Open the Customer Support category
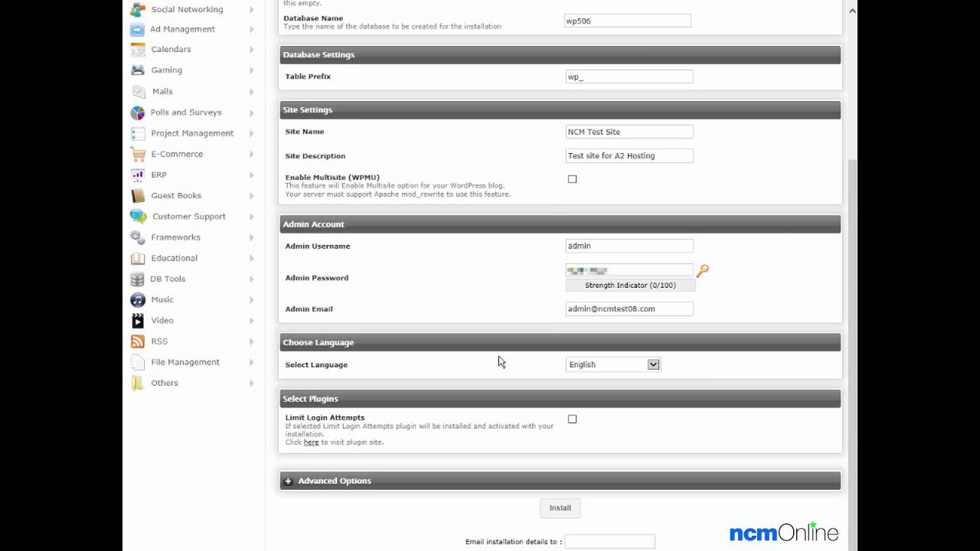Image resolution: width=980 pixels, height=551 pixels. click(x=189, y=217)
